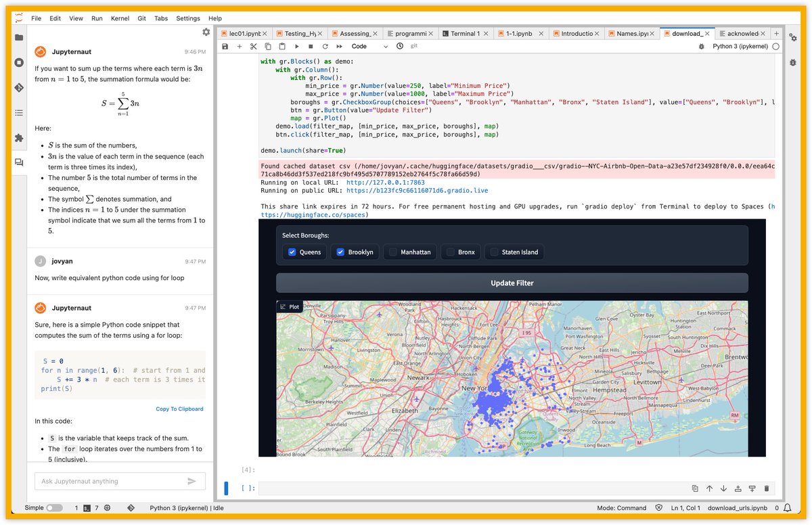The image size is (812, 525).
Task: Insert a cell above the active cell
Action: (x=738, y=488)
